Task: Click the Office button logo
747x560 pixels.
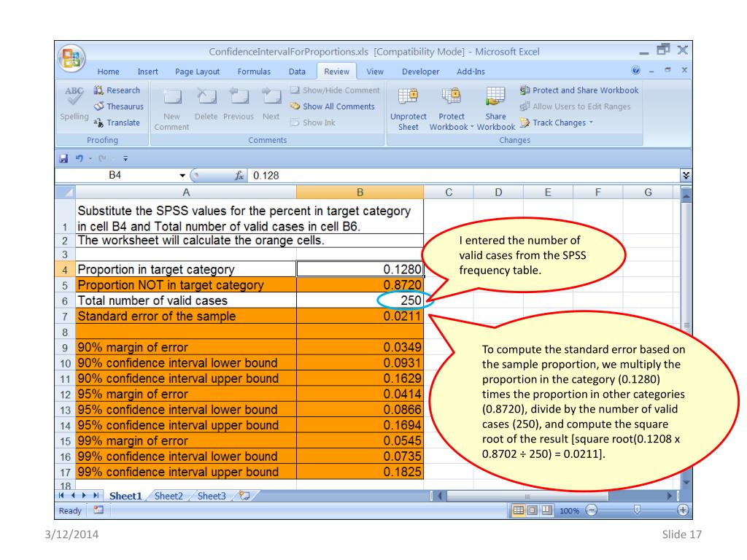Action: [x=71, y=58]
